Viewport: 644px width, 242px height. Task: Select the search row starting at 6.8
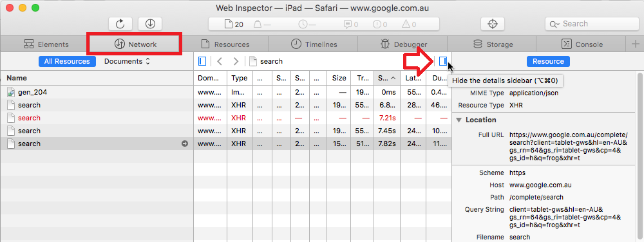[x=226, y=105]
